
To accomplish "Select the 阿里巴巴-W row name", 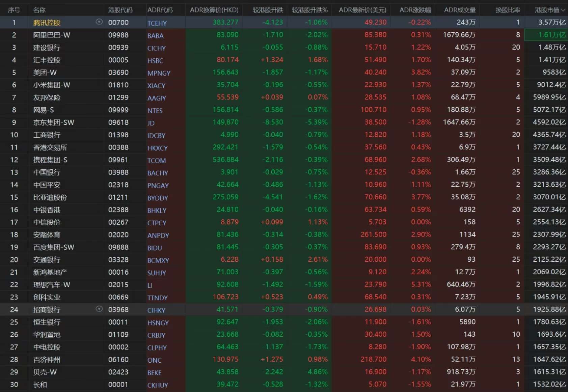I will pos(52,35).
